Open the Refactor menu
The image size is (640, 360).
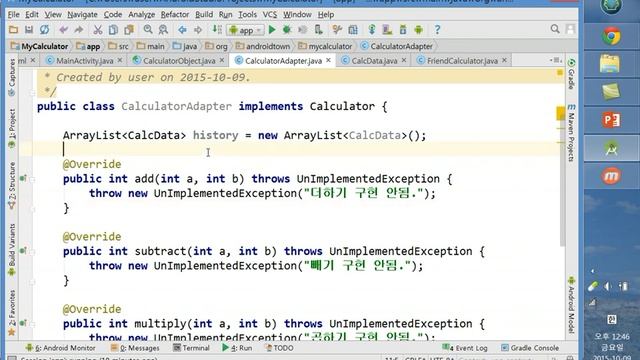(174, 15)
